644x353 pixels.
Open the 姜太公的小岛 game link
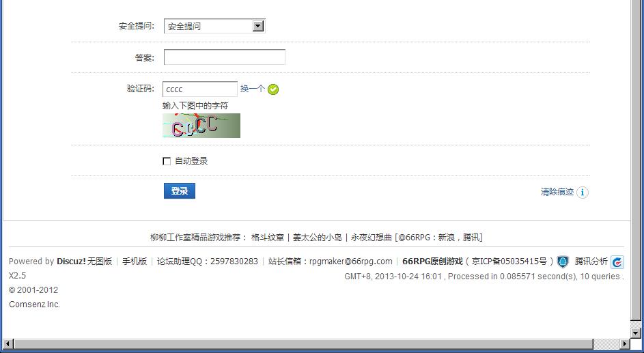(317, 237)
